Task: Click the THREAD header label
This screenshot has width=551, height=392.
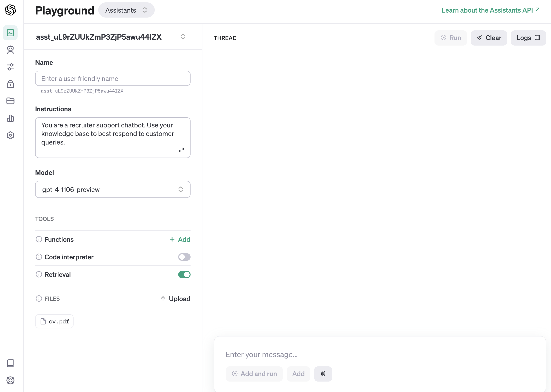Action: (x=225, y=38)
